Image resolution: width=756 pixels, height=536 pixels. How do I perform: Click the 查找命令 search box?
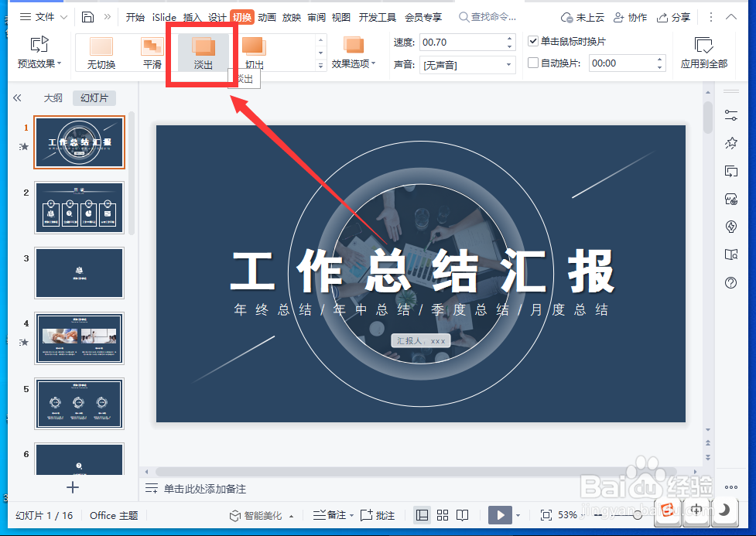click(487, 17)
